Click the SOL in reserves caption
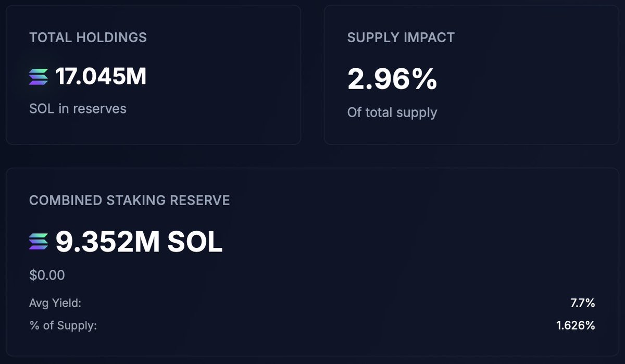The width and height of the screenshot is (625, 364). [78, 109]
